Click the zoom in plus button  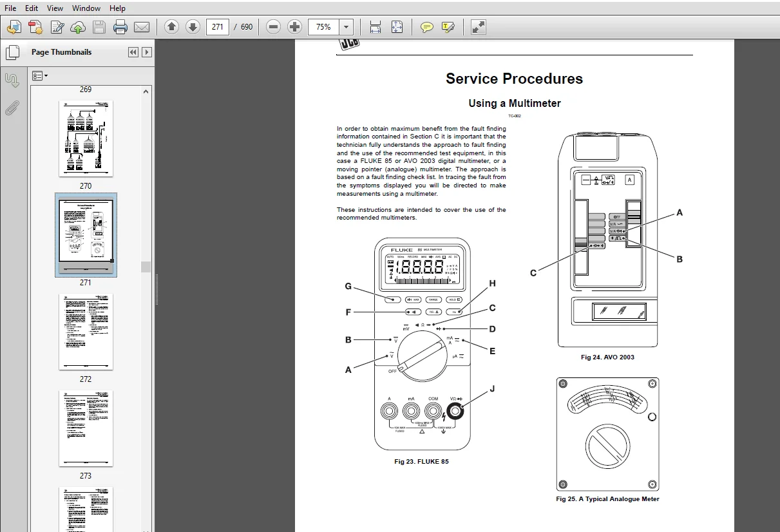[294, 27]
